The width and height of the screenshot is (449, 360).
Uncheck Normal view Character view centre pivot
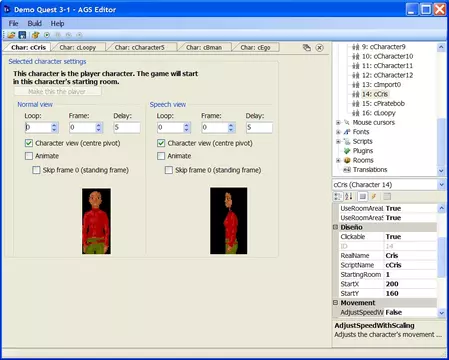point(29,143)
